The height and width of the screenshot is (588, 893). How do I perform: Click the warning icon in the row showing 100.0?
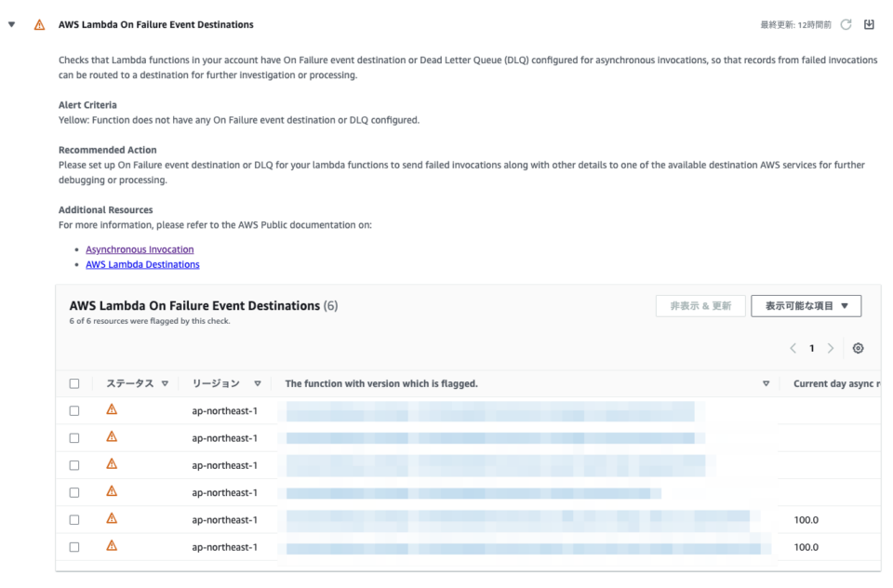click(112, 519)
